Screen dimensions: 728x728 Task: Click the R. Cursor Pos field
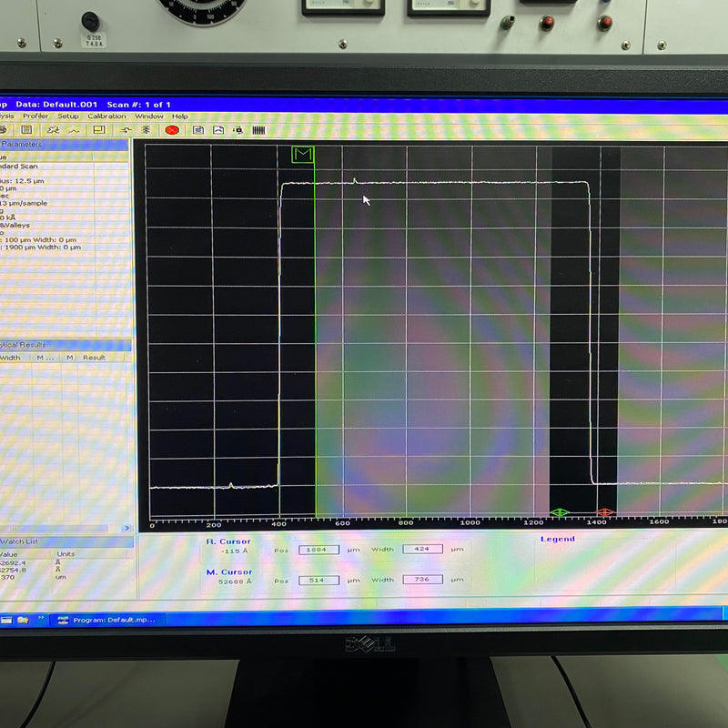(319, 550)
